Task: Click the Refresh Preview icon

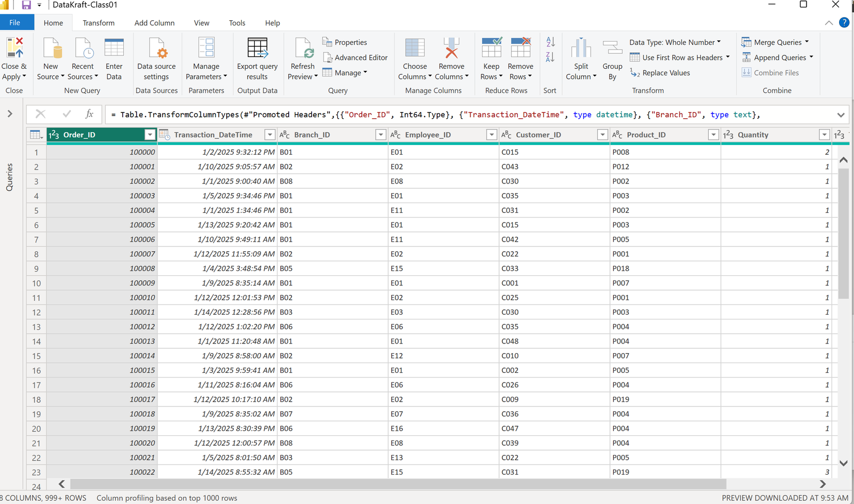Action: tap(304, 47)
